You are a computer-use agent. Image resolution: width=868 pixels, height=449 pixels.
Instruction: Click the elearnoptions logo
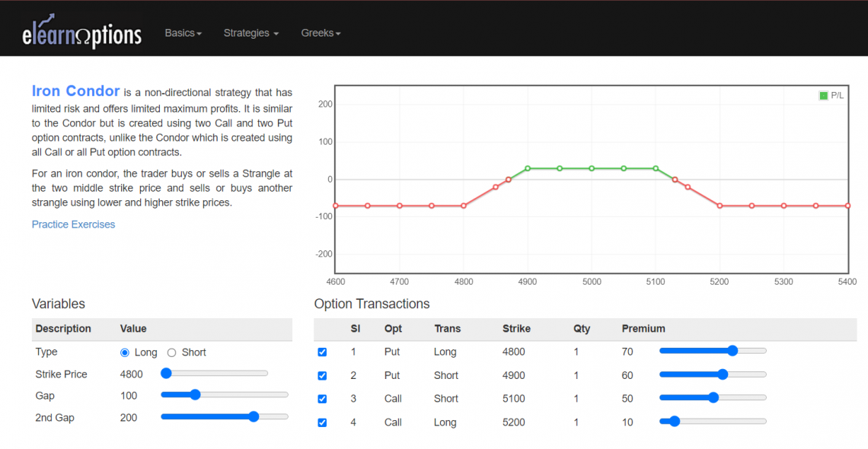coord(81,31)
